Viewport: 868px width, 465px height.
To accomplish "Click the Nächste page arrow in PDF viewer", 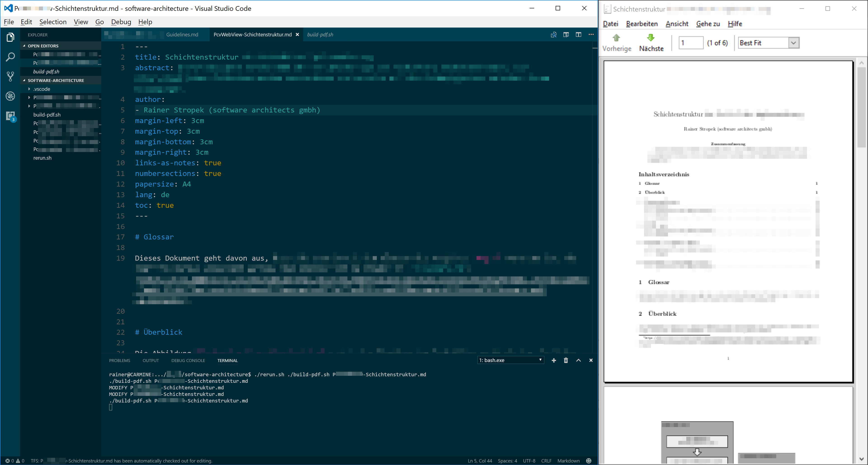I will (x=651, y=42).
